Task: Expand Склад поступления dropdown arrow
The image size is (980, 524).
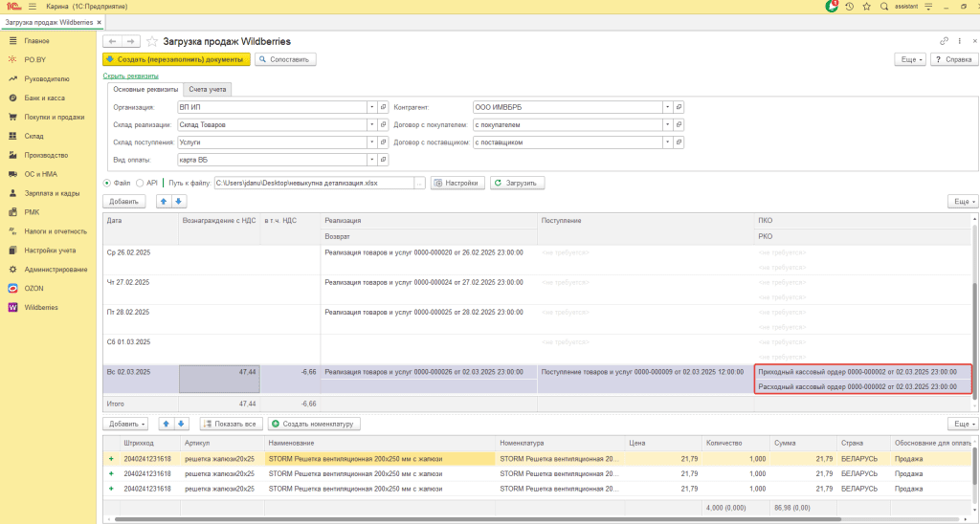Action: tap(372, 142)
